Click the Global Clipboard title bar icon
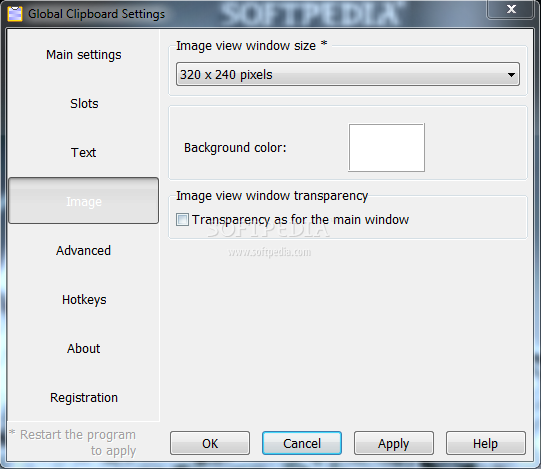The image size is (541, 469). (15, 14)
